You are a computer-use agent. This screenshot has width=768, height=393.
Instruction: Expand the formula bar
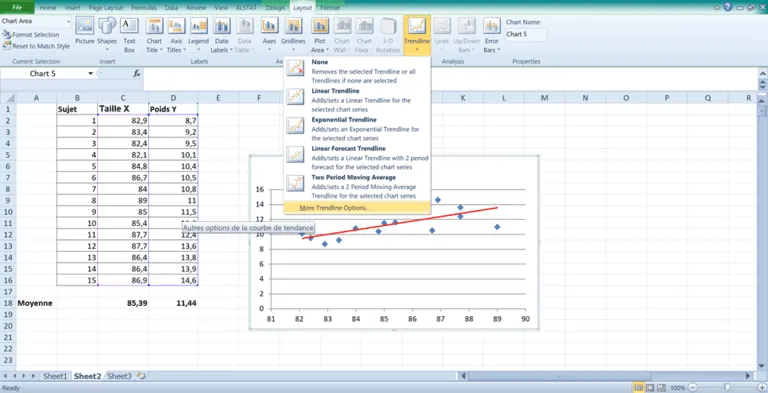[762, 74]
